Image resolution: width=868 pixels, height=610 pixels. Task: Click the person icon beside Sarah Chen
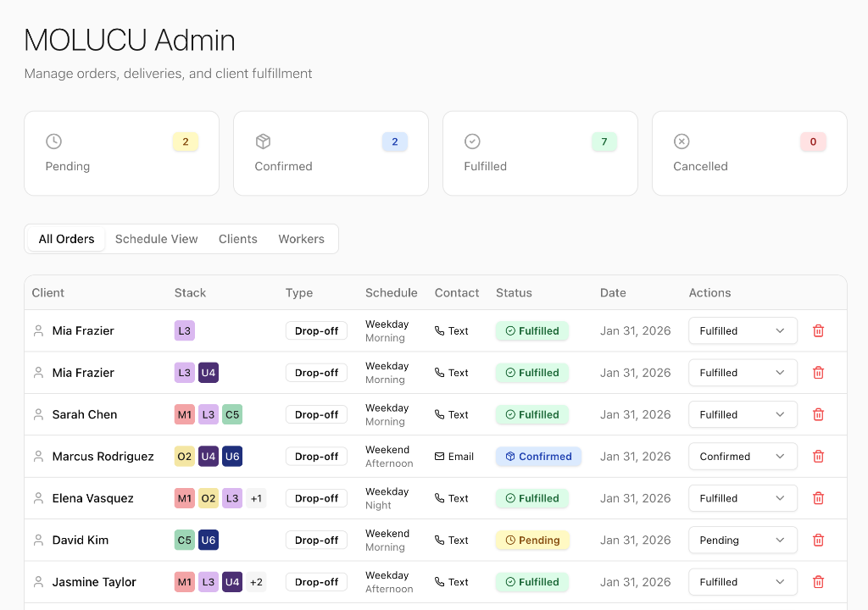pyautogui.click(x=38, y=414)
